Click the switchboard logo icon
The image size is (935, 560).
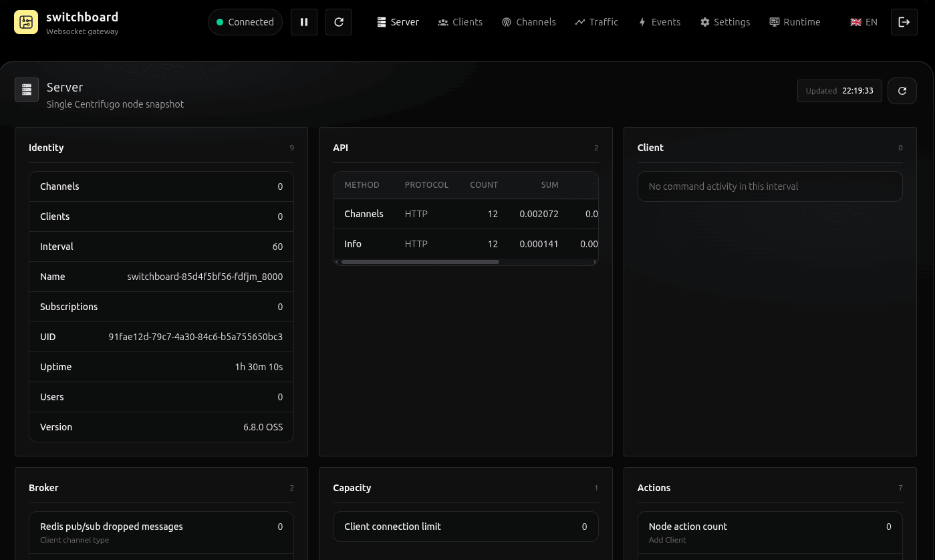click(x=26, y=22)
